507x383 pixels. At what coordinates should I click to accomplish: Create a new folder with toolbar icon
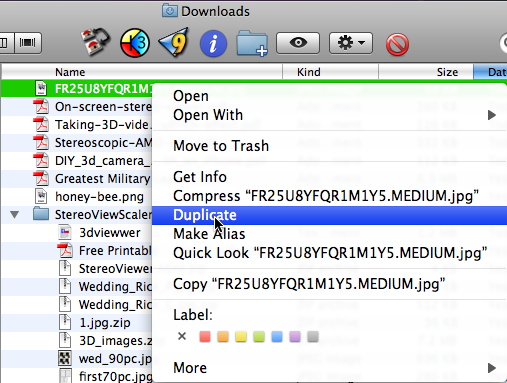tap(252, 43)
